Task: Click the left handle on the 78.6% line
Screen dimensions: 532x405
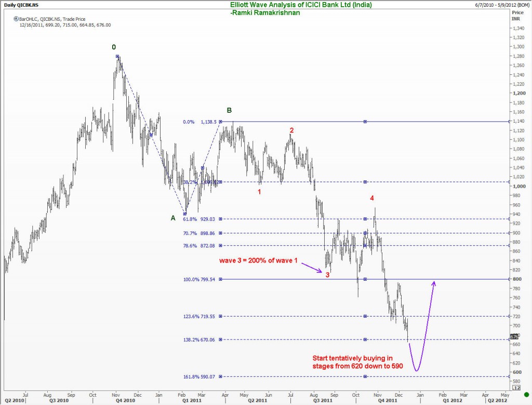Action: pyautogui.click(x=220, y=245)
